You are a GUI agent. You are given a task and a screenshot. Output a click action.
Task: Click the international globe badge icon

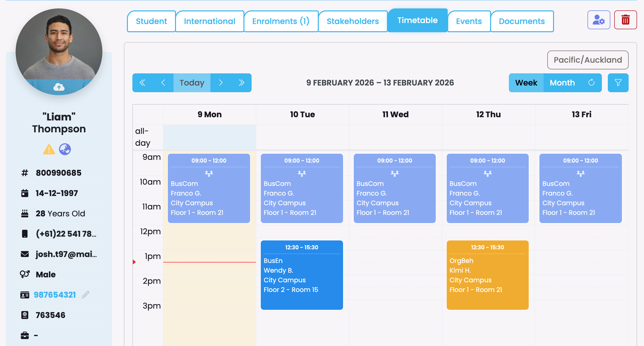65,149
